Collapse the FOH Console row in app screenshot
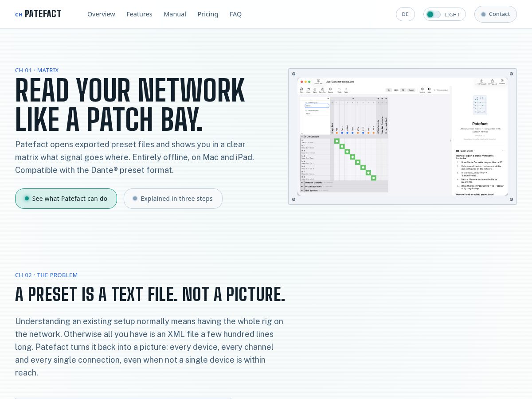This screenshot has height=399, width=532. pos(302,137)
